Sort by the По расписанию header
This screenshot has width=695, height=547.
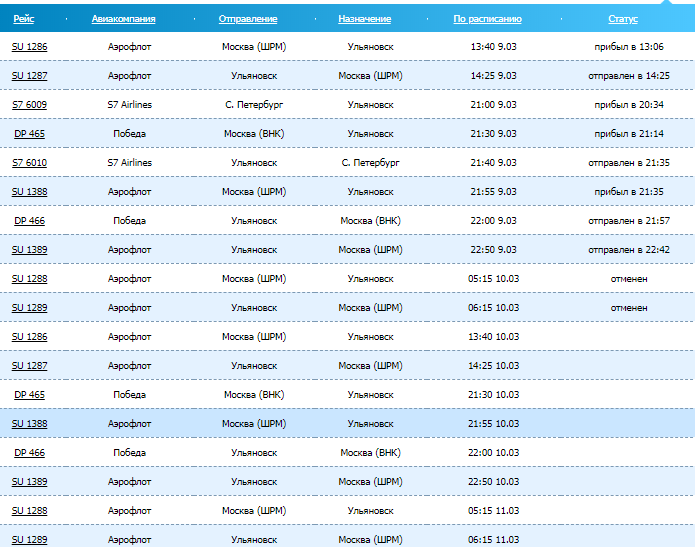click(487, 19)
